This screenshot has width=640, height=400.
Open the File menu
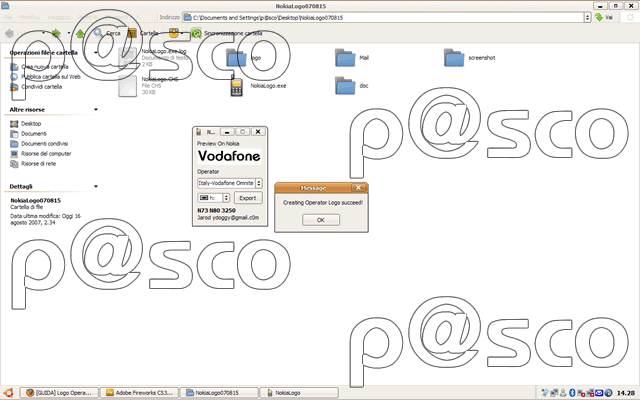click(8, 18)
